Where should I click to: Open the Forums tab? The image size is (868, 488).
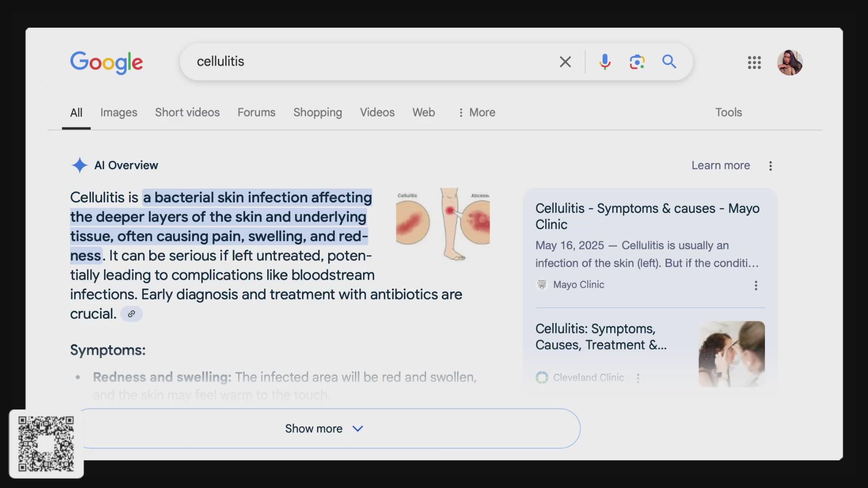(x=256, y=113)
